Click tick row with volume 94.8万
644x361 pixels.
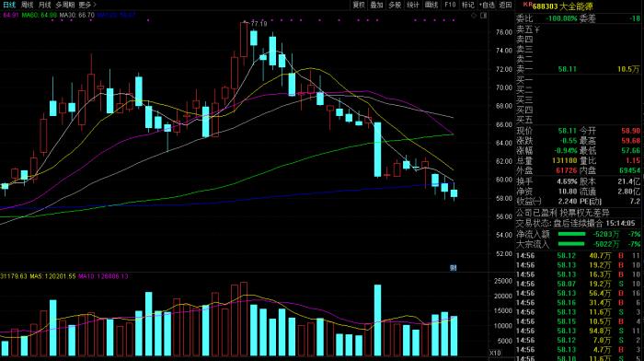click(x=579, y=331)
